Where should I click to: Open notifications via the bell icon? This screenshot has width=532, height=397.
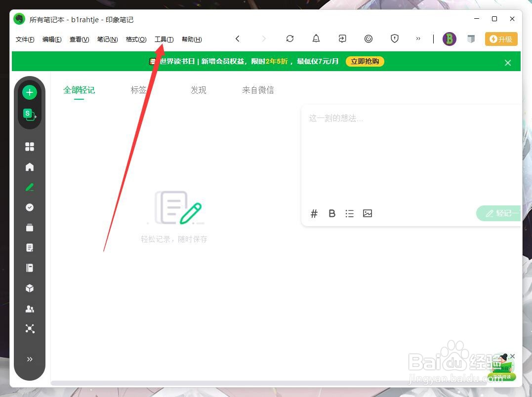[x=316, y=39]
